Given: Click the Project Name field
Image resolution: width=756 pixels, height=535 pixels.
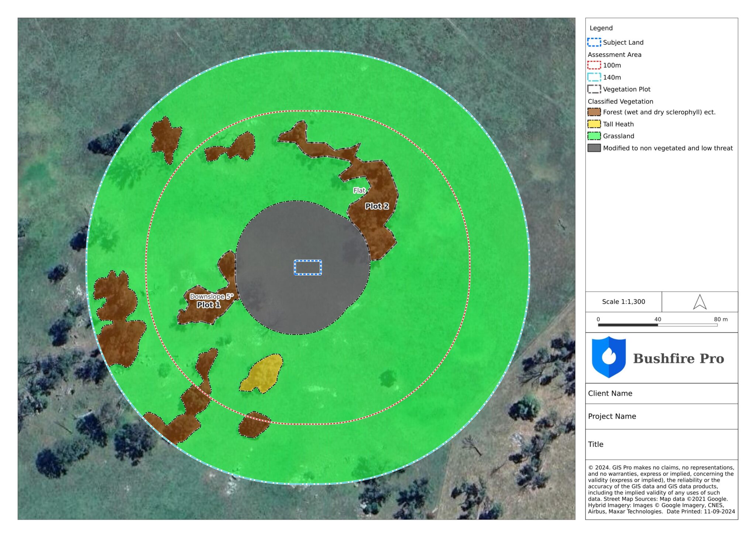Looking at the screenshot, I should [x=661, y=416].
